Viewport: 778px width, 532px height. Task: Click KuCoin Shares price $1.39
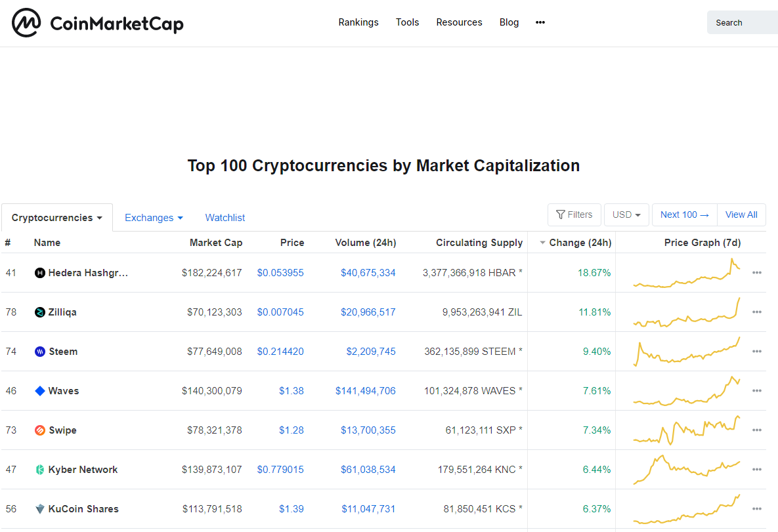(292, 508)
